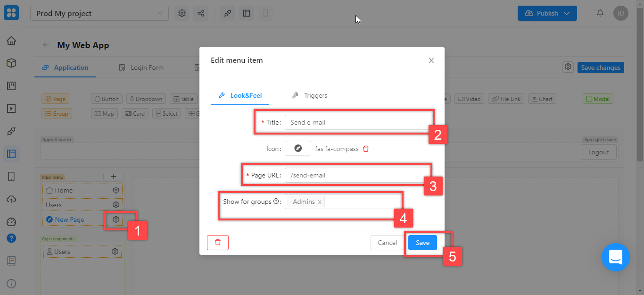This screenshot has width=644, height=295.
Task: Open the chat support bubble
Action: [x=615, y=257]
